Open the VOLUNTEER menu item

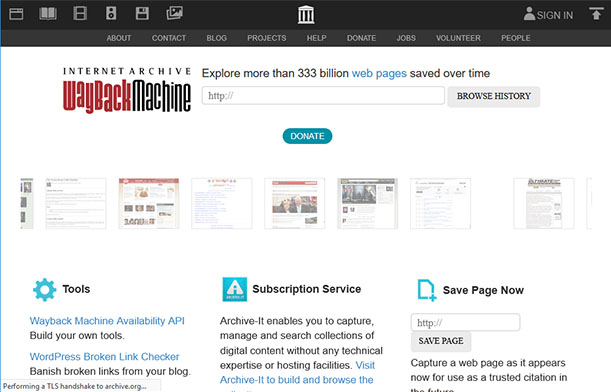(458, 38)
